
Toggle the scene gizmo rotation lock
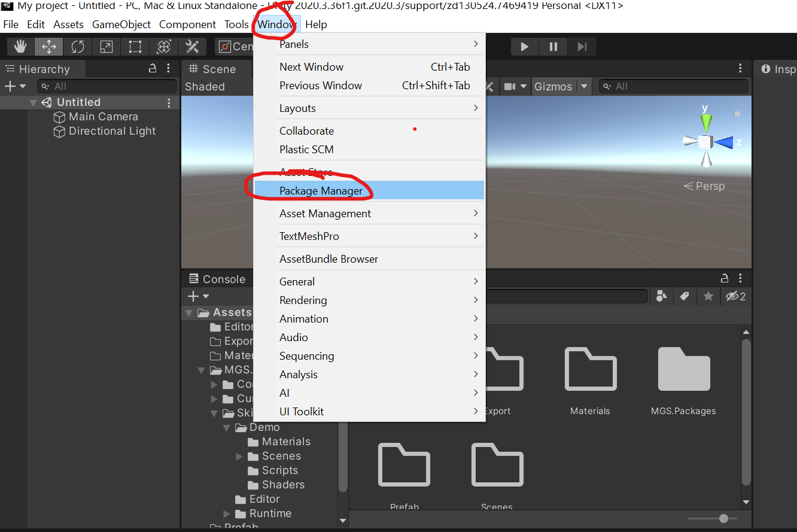pos(737,112)
